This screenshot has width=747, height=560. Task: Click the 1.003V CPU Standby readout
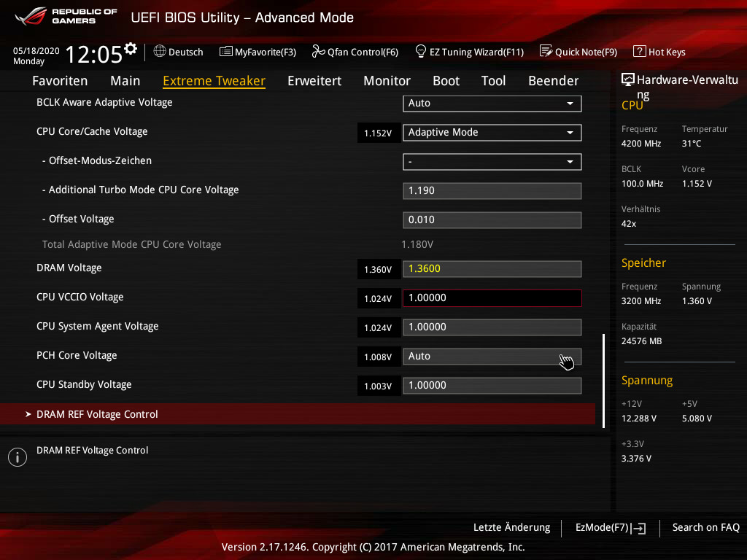[379, 386]
